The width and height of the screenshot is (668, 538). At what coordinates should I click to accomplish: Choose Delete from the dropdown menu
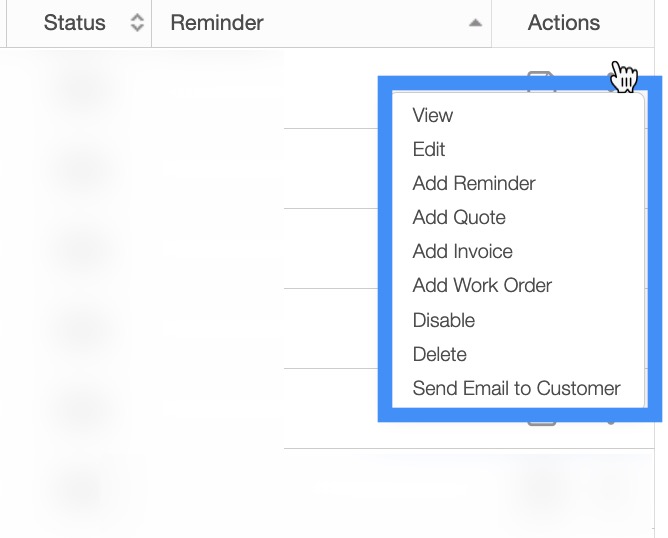click(439, 354)
